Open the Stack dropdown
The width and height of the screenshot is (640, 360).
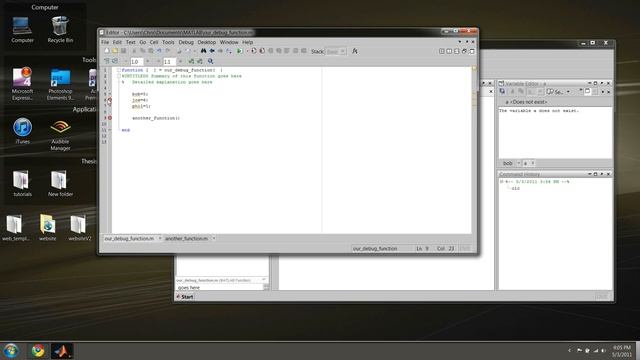pos(336,51)
